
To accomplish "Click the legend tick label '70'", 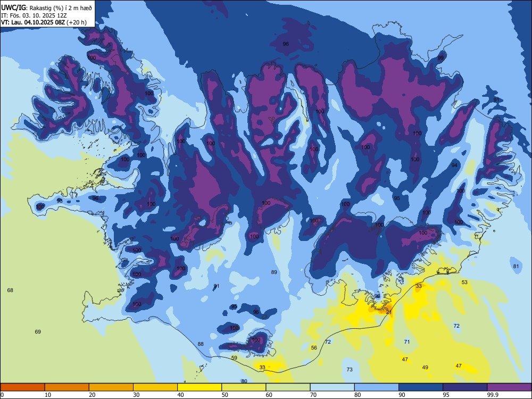I will tap(313, 395).
